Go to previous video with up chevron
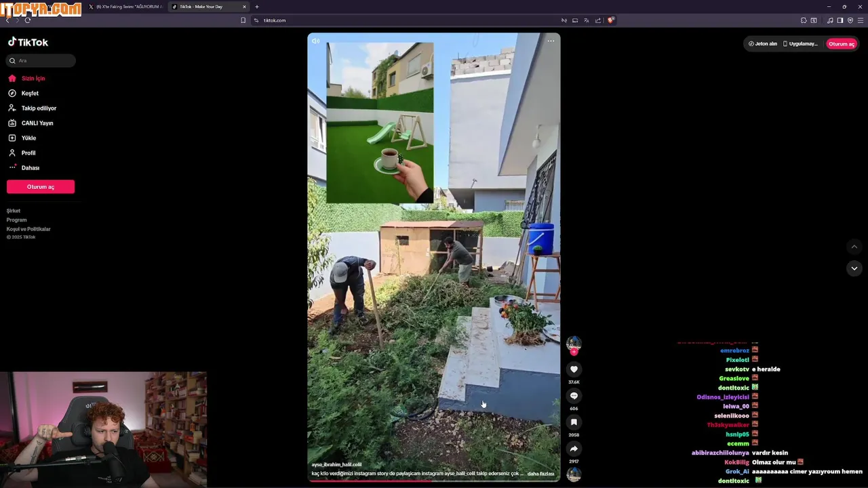868x488 pixels. (854, 247)
